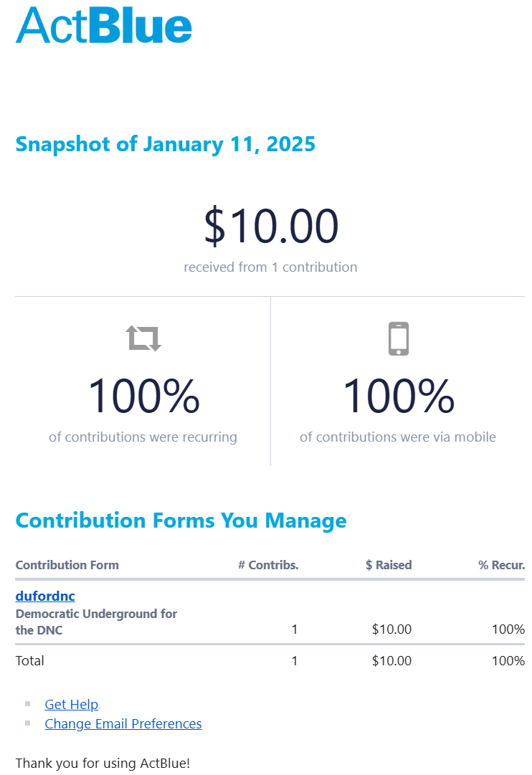
Task: Click the Contribution Forms You Manage heading
Action: click(x=181, y=520)
